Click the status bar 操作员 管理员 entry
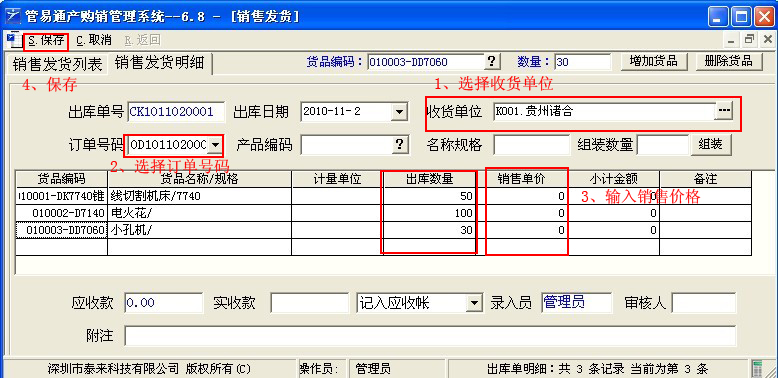The height and width of the screenshot is (378, 778). (397, 369)
